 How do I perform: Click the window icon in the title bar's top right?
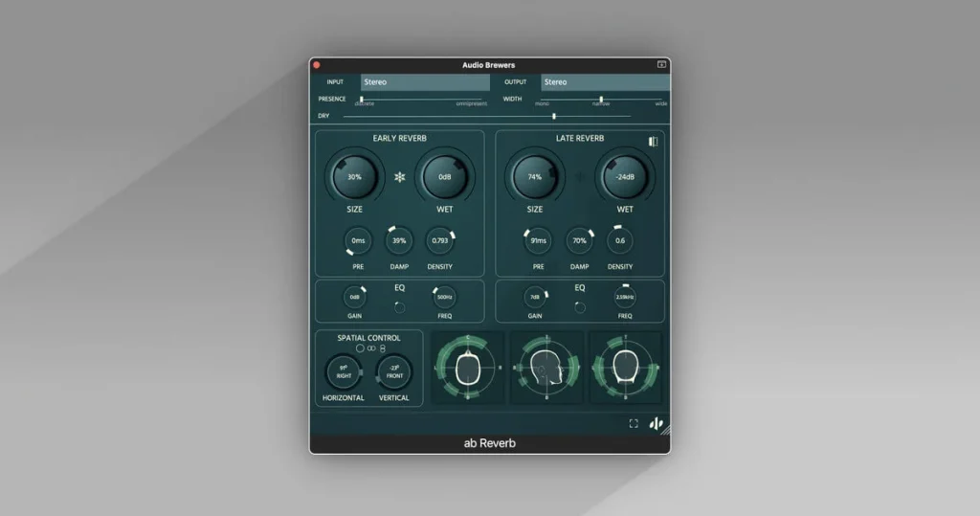click(x=661, y=64)
